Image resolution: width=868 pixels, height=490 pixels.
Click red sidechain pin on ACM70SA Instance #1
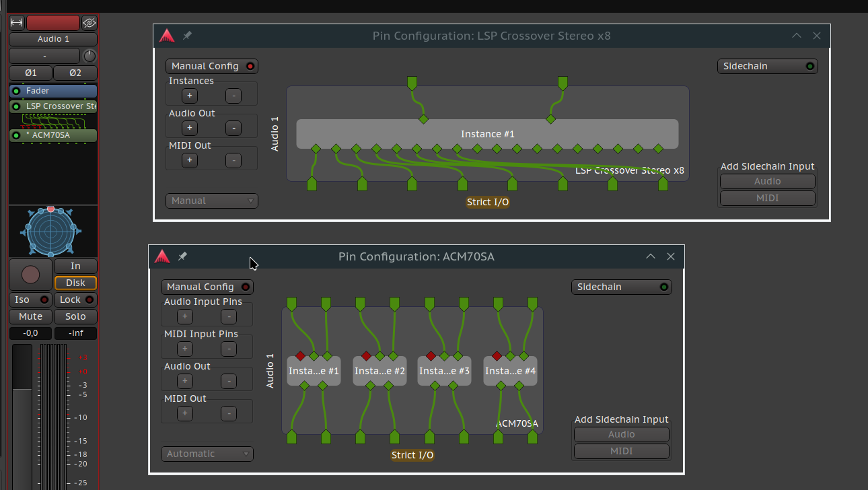click(300, 356)
